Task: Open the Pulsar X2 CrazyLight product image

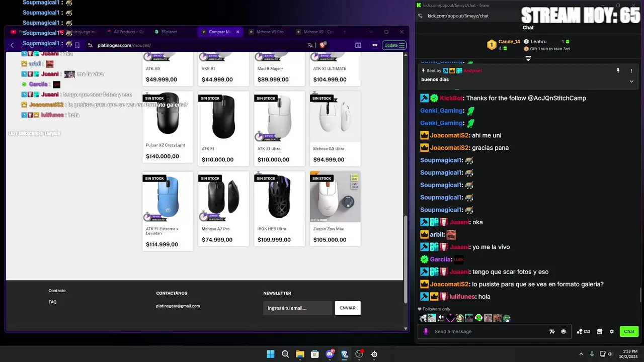Action: (168, 115)
